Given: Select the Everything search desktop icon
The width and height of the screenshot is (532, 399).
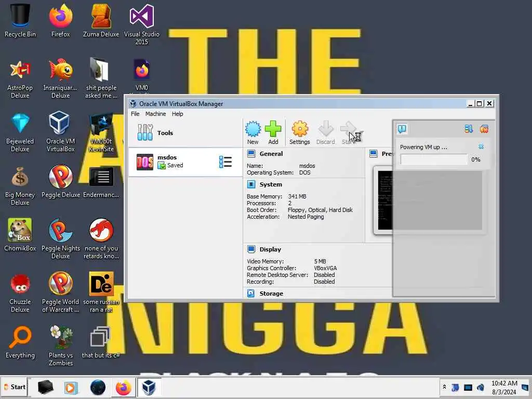Looking at the screenshot, I should pos(20,342).
